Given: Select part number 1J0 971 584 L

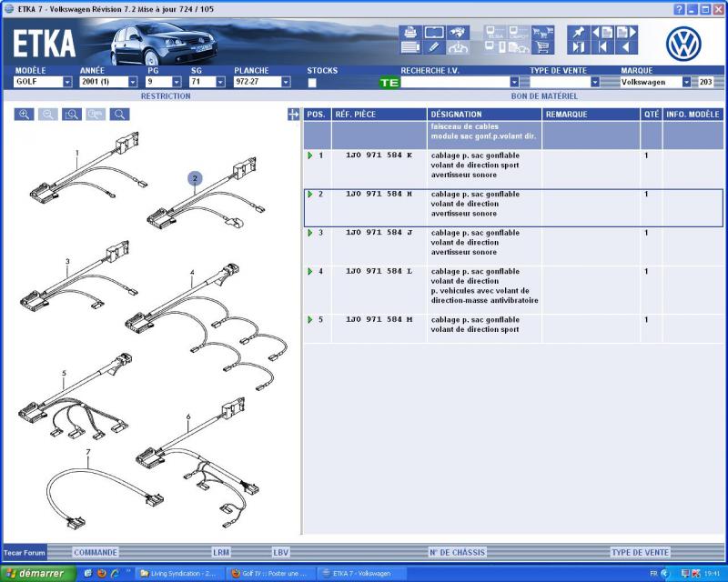Looking at the screenshot, I should tap(379, 271).
